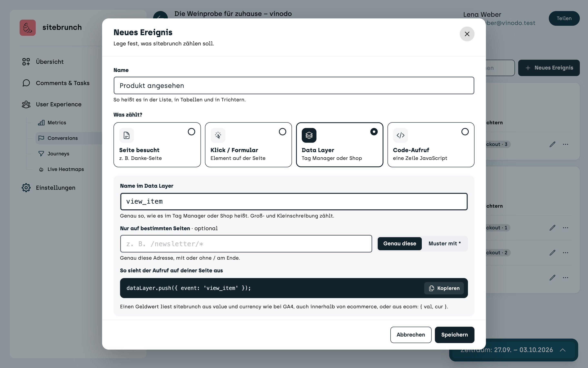Viewport: 588px width, 368px height.
Task: Click the Einstellungen gear icon
Action: (26, 188)
